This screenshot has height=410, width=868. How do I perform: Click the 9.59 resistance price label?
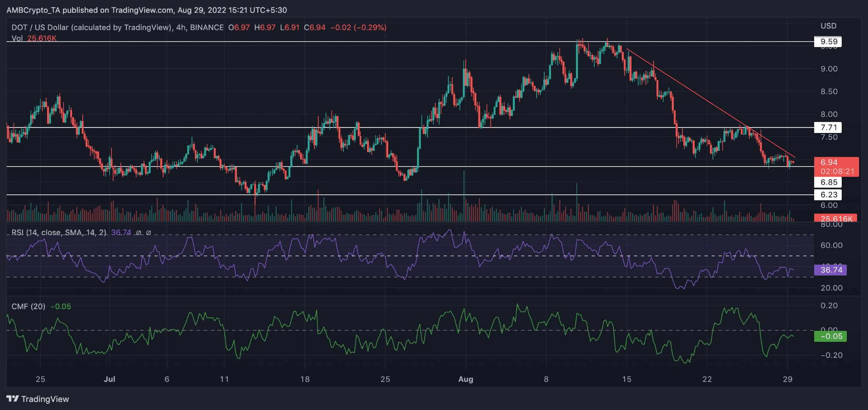[x=828, y=42]
